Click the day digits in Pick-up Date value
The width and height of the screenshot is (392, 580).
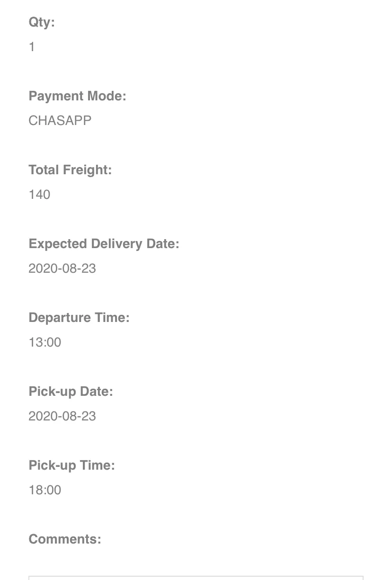pos(89,416)
